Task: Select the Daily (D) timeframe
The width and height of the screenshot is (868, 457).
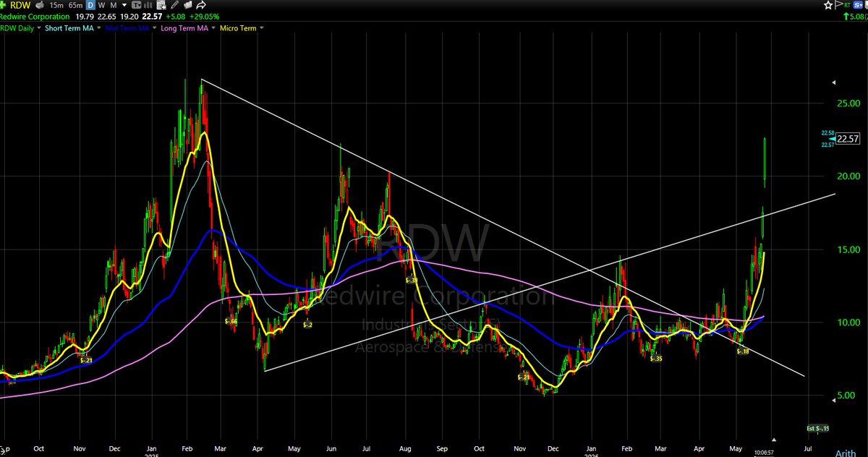Action: click(x=90, y=5)
